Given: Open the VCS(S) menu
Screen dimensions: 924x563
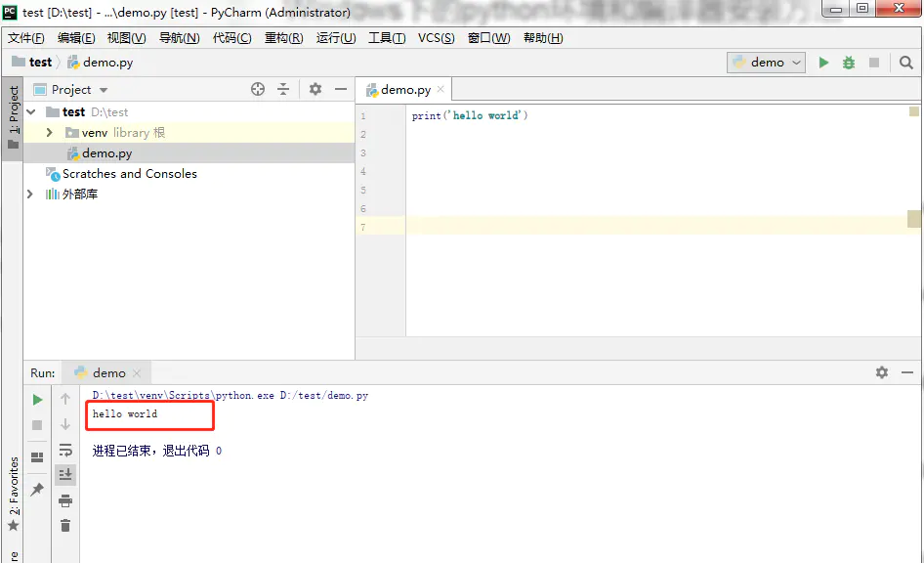Looking at the screenshot, I should tap(436, 38).
